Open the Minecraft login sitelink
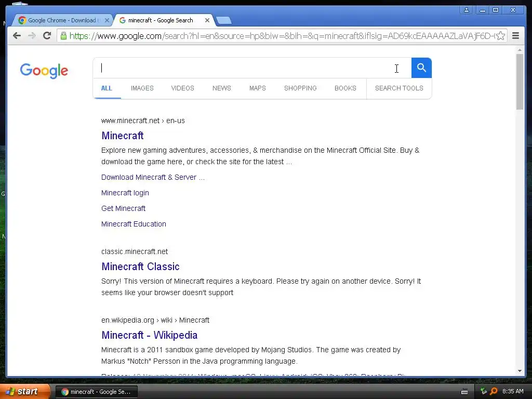532x399 pixels. pos(125,193)
